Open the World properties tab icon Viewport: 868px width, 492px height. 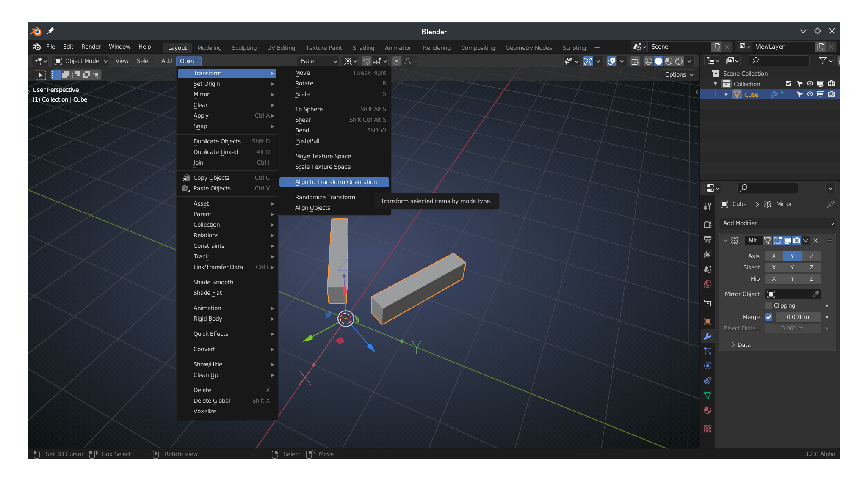[x=708, y=284]
